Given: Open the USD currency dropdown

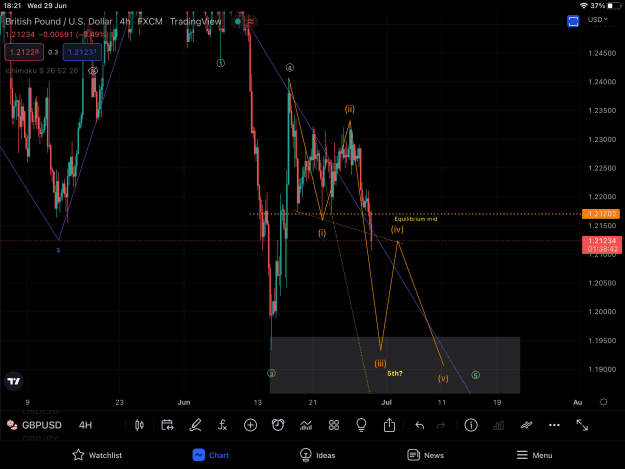Looking at the screenshot, I should [597, 20].
